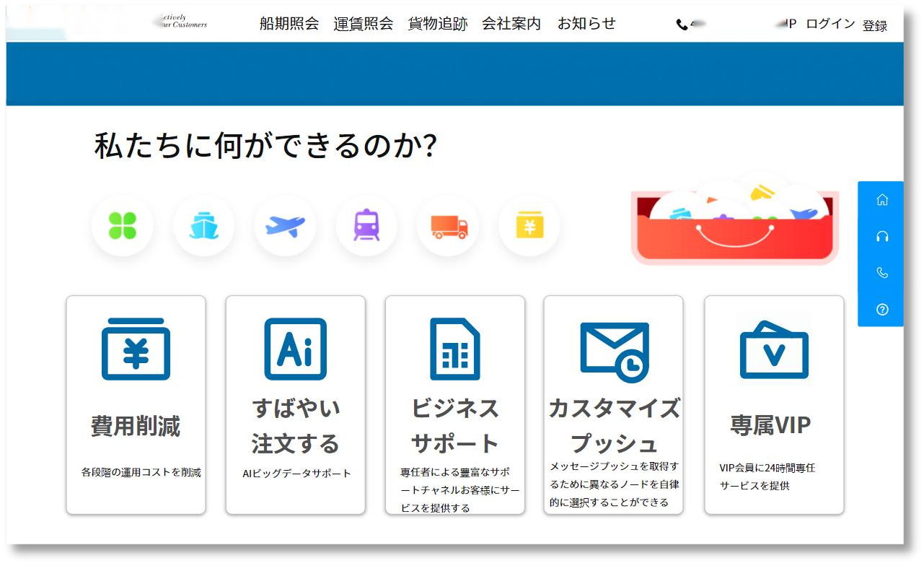Image resolution: width=924 pixels, height=566 pixels.
Task: Open the 運賃照会 menu item
Action: [364, 24]
